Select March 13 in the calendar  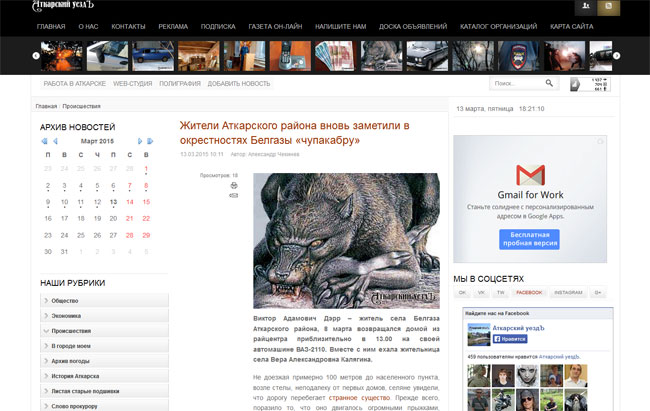point(114,201)
